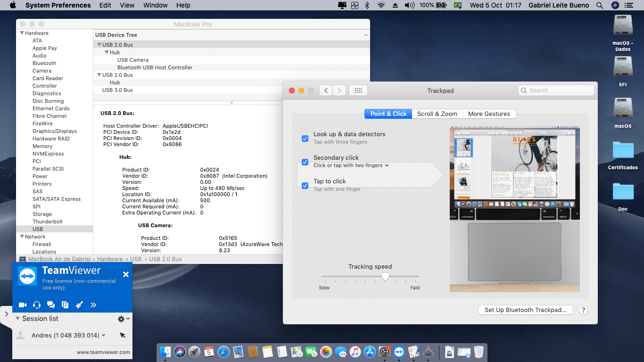Screen dimensions: 644x362
Task: Open volume control in menu bar
Action: [409, 5]
